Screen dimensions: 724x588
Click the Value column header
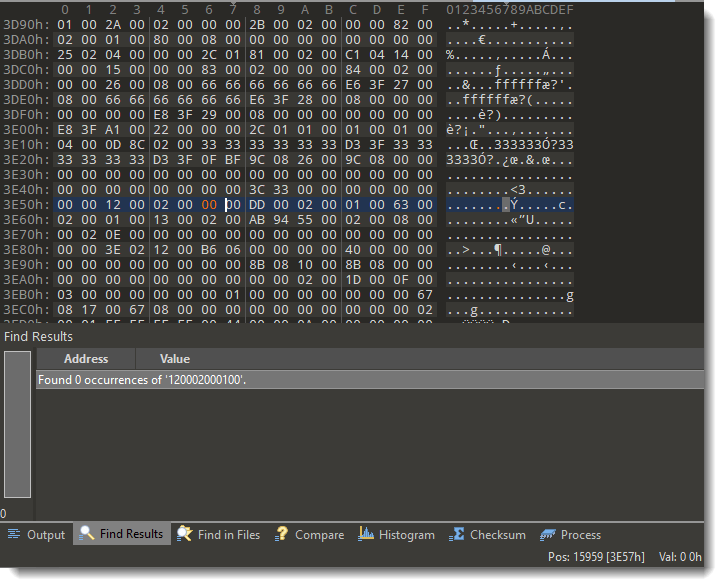174,359
